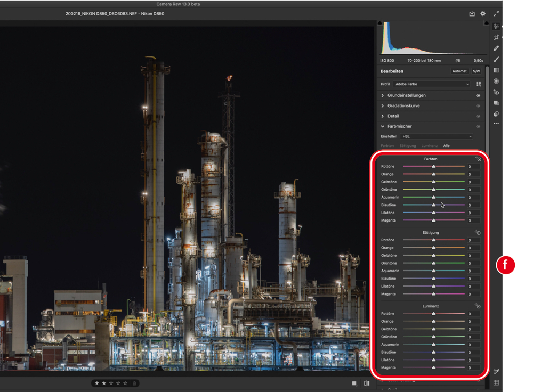Select the Adjustment Brush tool
Image resolution: width=533 pixels, height=392 pixels.
click(x=496, y=60)
